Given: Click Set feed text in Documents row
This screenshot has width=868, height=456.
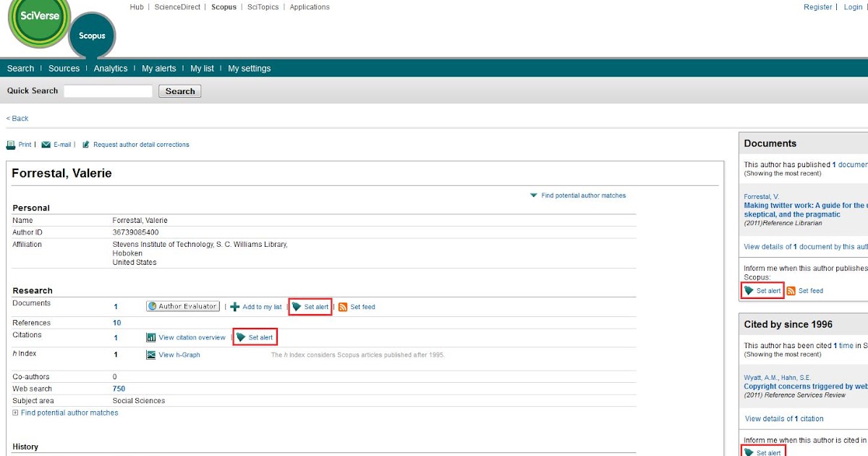Looking at the screenshot, I should (362, 307).
